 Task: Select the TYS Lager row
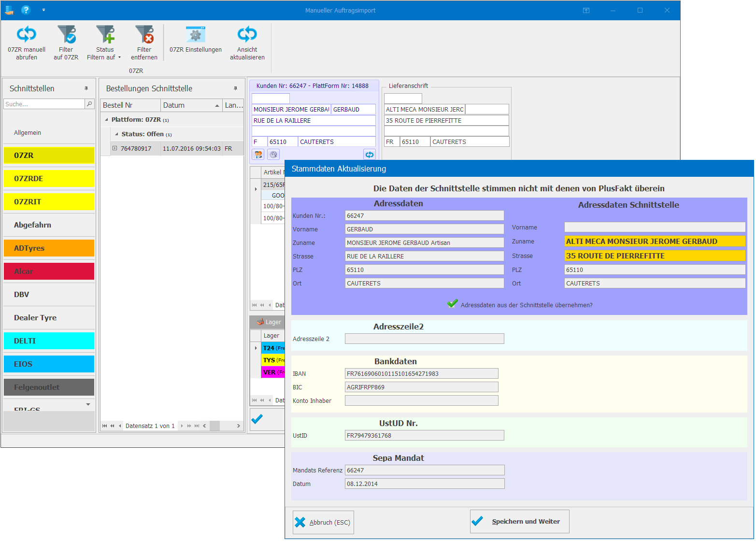pos(273,360)
